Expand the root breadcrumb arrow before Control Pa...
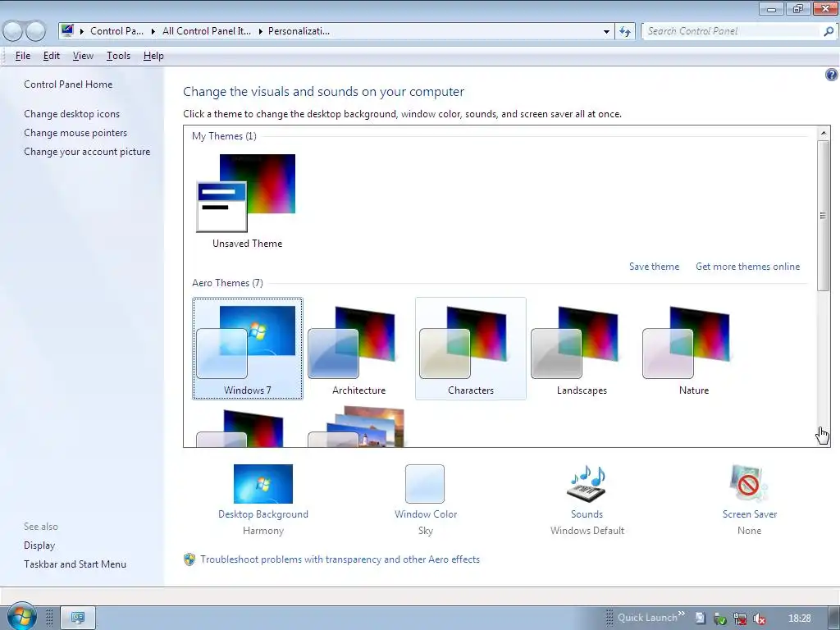 [82, 32]
